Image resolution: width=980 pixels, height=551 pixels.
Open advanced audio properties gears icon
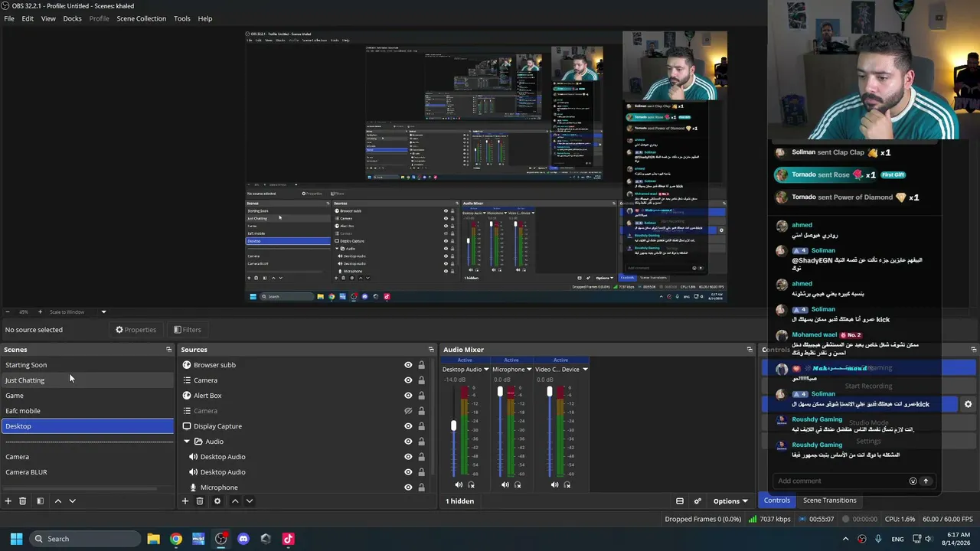tap(697, 501)
